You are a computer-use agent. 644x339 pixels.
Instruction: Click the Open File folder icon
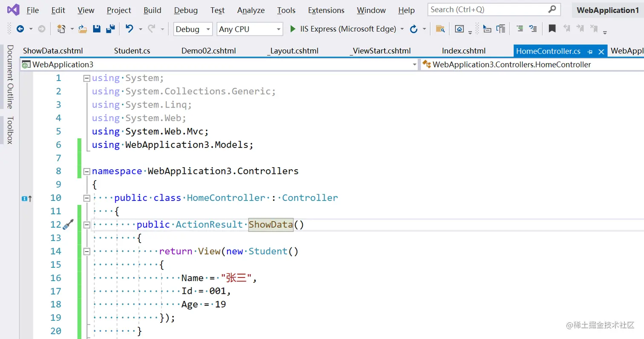pos(83,29)
